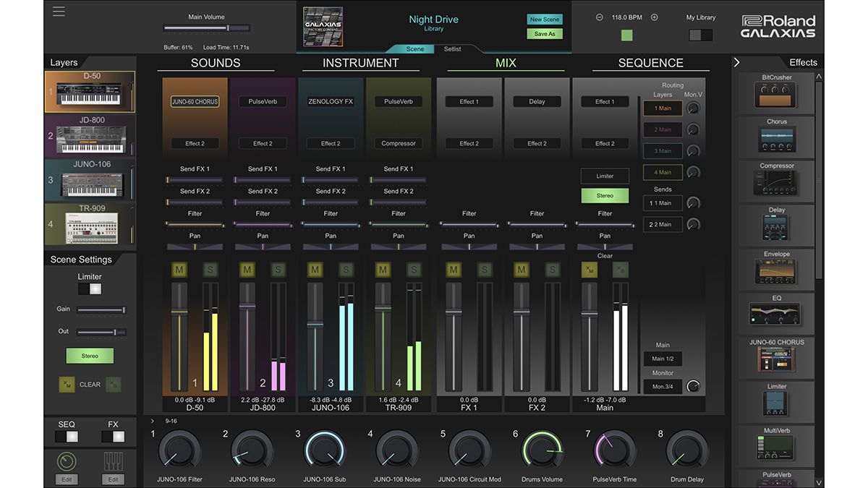The height and width of the screenshot is (488, 868).
Task: Select the Envelope effect icon
Action: pos(775,272)
